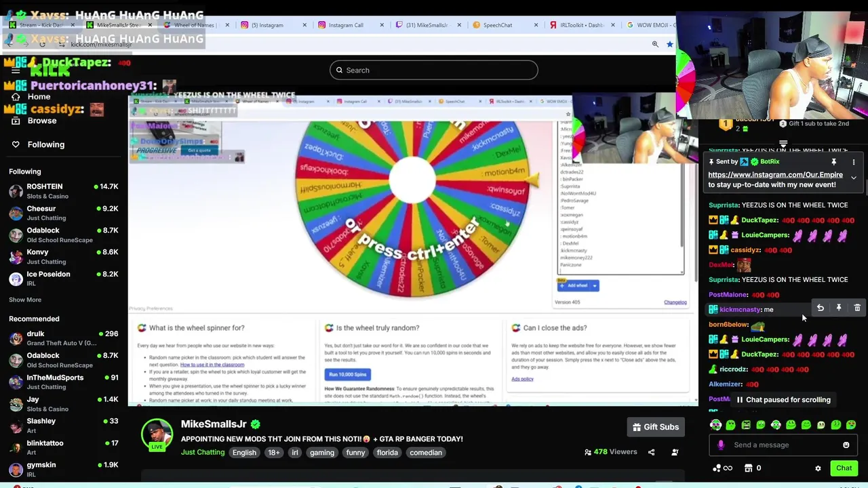Open ROSHTEIN channel avatar in sidebar

[x=16, y=191]
